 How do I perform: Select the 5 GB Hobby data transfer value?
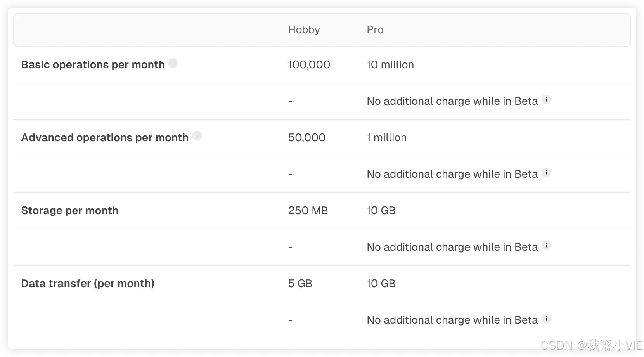click(300, 283)
